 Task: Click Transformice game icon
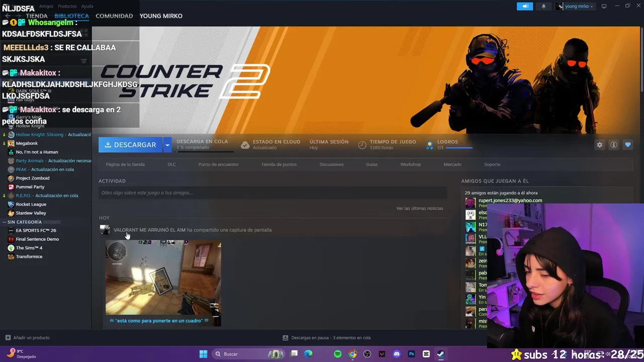click(11, 256)
